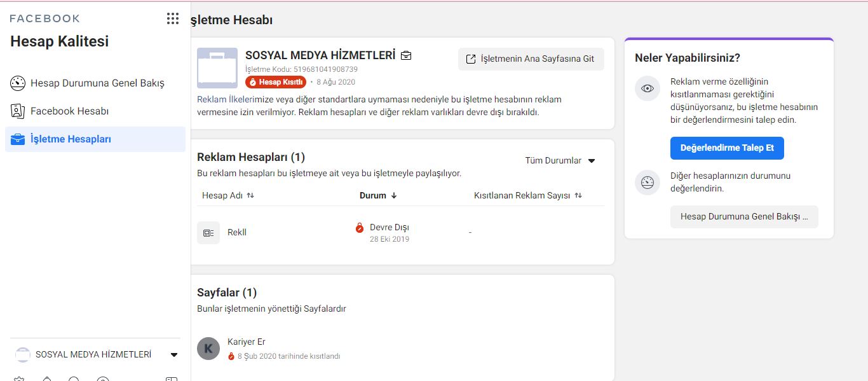
Task: Click the Hesap Kalitesi sidebar title
Action: pos(60,41)
